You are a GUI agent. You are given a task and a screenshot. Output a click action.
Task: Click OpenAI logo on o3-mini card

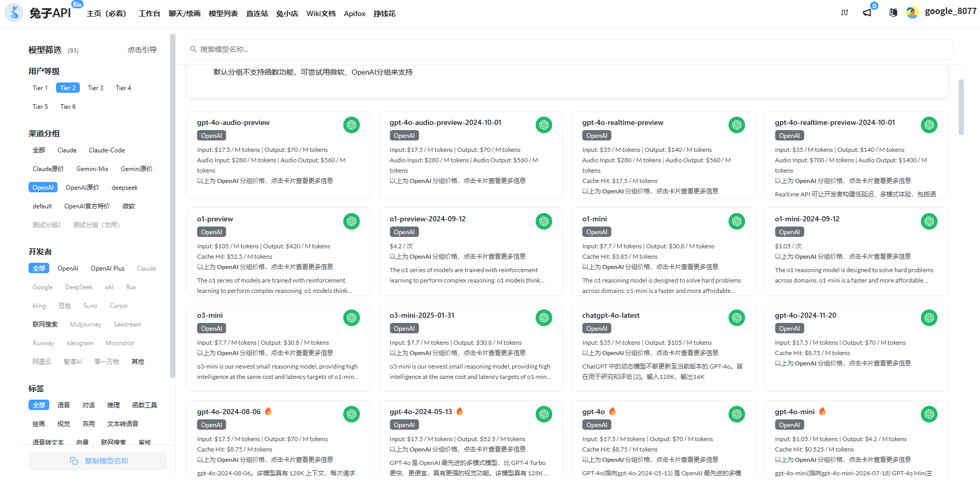[x=352, y=318]
